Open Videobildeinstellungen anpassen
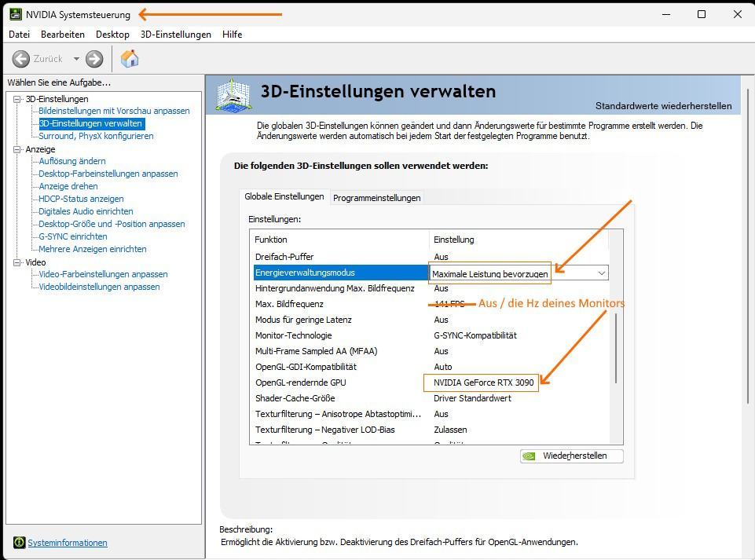755x560 pixels. 99,287
